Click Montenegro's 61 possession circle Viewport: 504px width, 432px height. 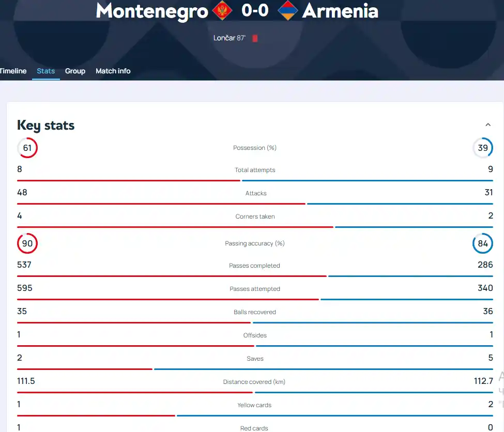27,148
